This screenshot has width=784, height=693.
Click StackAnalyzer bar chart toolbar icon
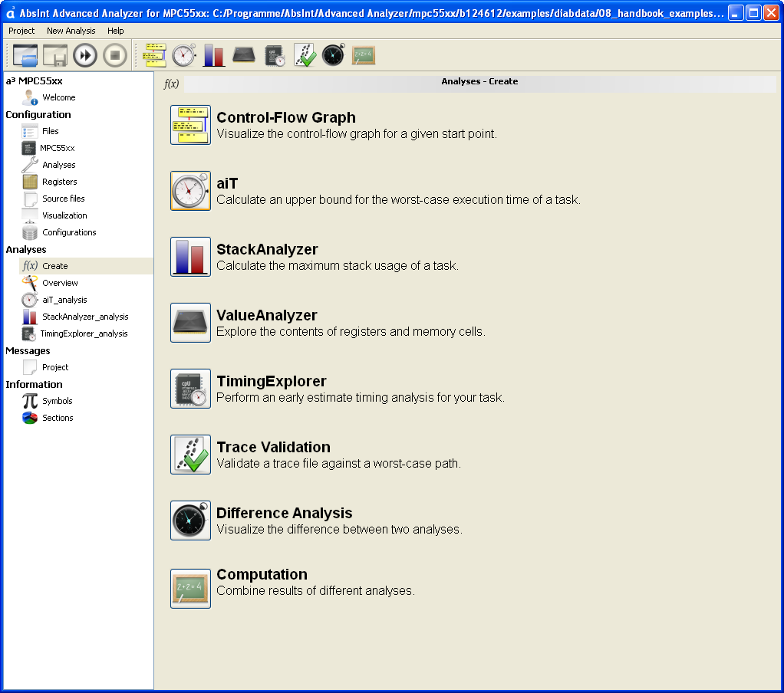[x=214, y=55]
